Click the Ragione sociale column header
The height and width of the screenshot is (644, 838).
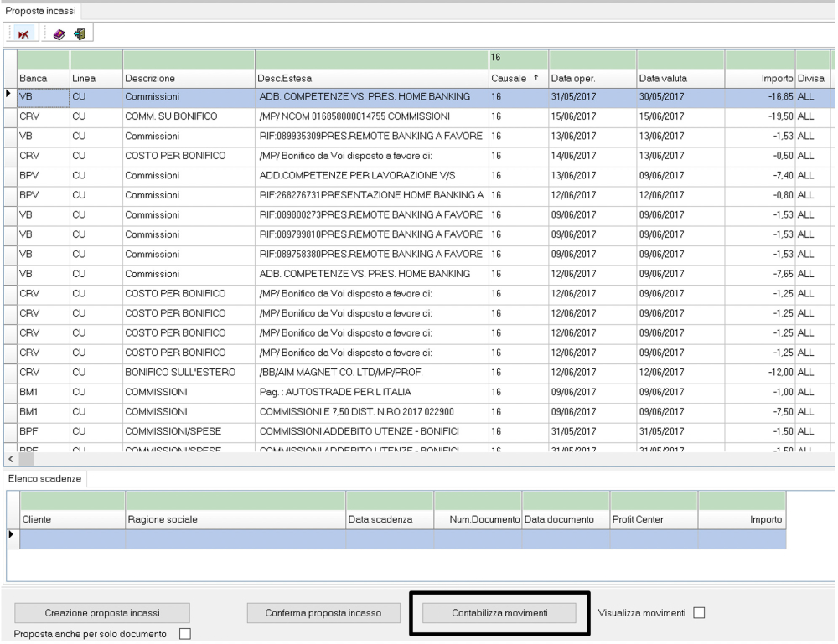235,519
